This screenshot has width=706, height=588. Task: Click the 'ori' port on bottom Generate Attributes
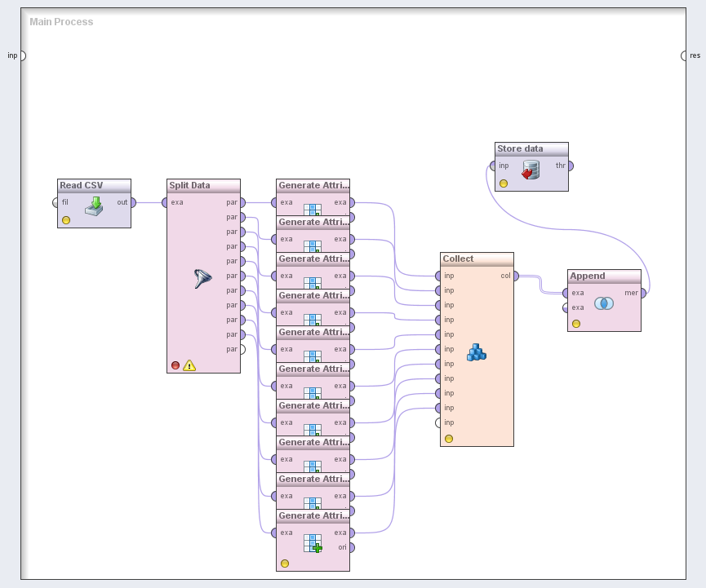[353, 547]
